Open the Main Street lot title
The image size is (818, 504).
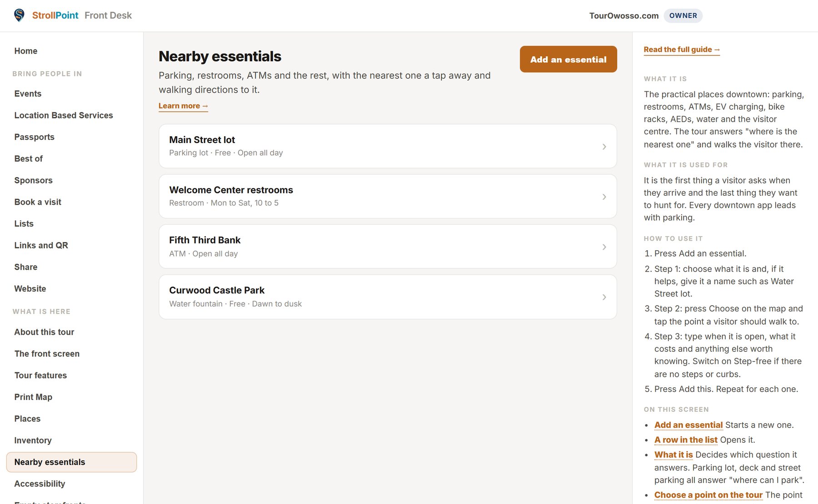tap(202, 140)
